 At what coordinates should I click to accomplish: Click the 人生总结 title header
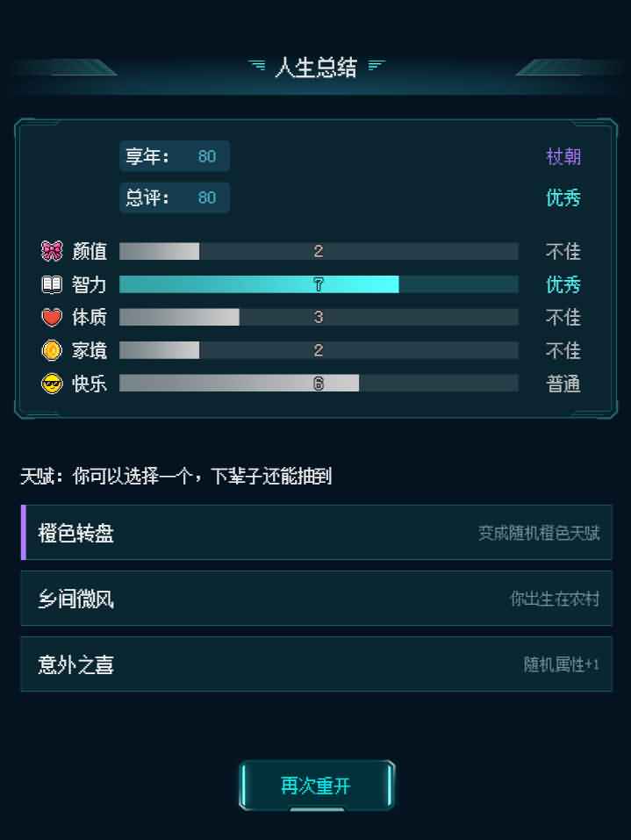(x=316, y=68)
